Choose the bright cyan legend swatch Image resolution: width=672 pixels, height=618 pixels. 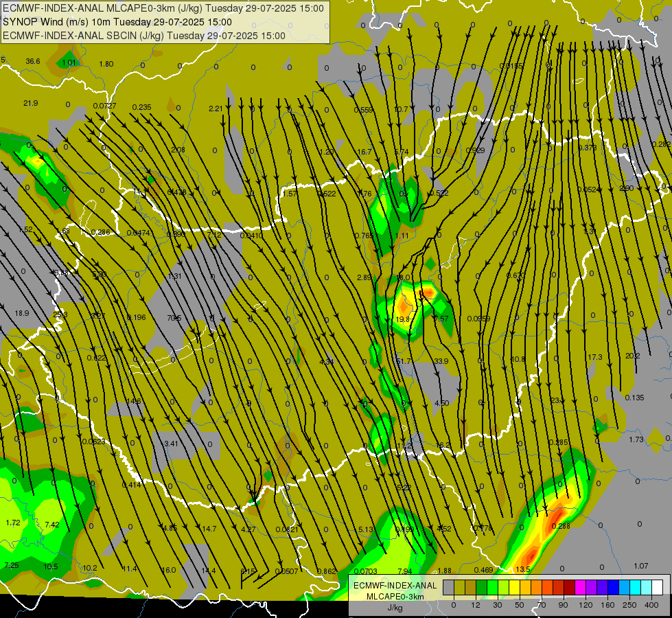636,587
